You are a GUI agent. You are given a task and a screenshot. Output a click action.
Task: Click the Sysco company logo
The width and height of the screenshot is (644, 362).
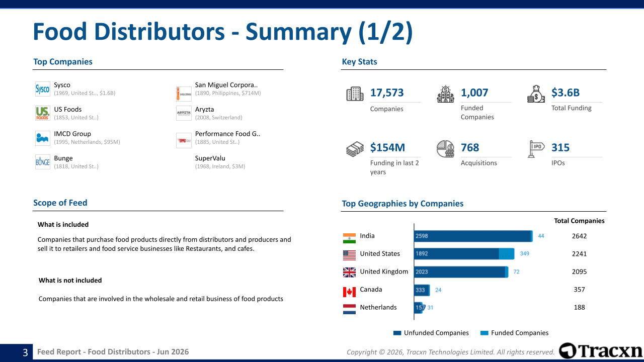point(43,89)
